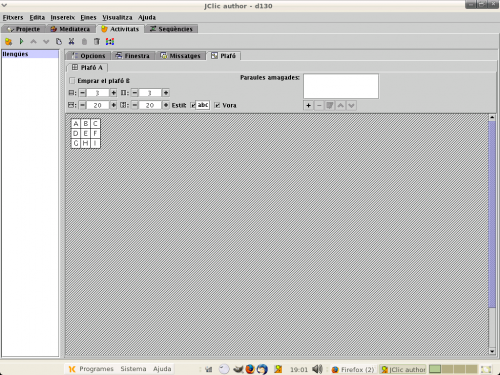Move the activity down in the list
The height and width of the screenshot is (375, 500).
(46, 42)
